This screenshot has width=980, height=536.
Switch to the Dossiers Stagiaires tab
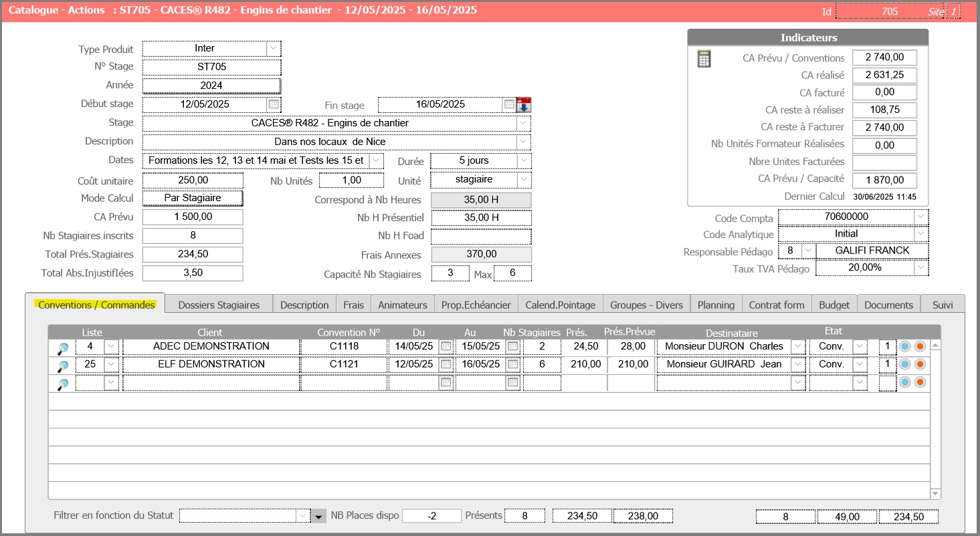pos(219,305)
